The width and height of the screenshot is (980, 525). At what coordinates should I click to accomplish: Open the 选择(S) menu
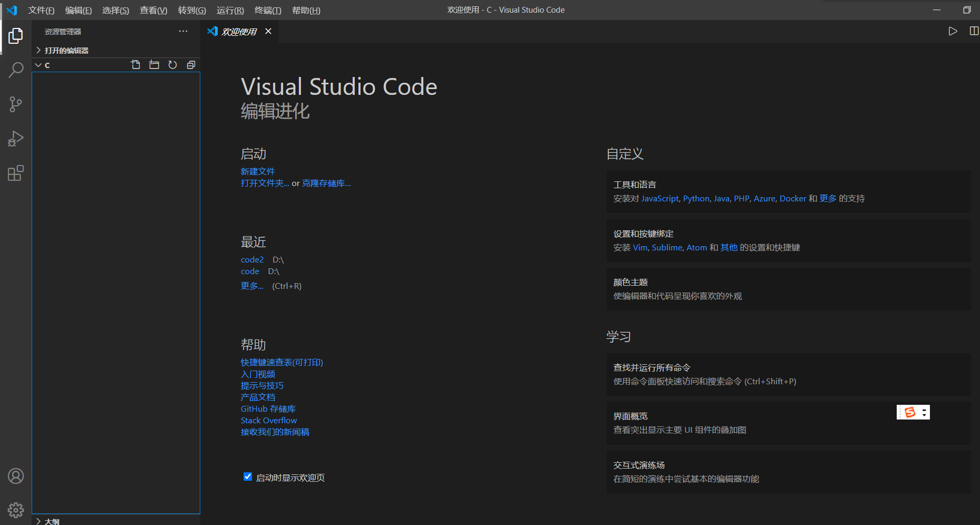pyautogui.click(x=115, y=10)
